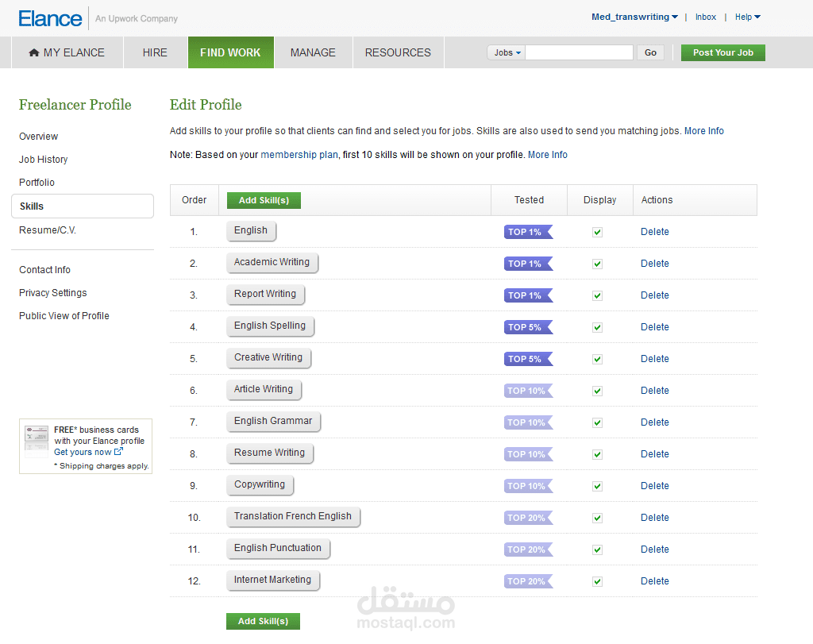Screen dimensions: 813x644
Task: Open Public View of Profile
Action: coord(64,316)
